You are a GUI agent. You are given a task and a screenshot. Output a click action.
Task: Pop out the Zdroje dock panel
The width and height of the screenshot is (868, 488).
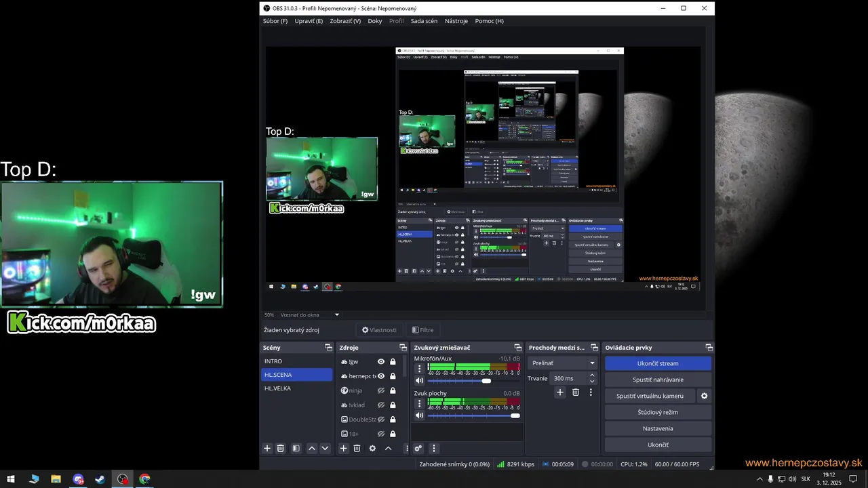(403, 348)
